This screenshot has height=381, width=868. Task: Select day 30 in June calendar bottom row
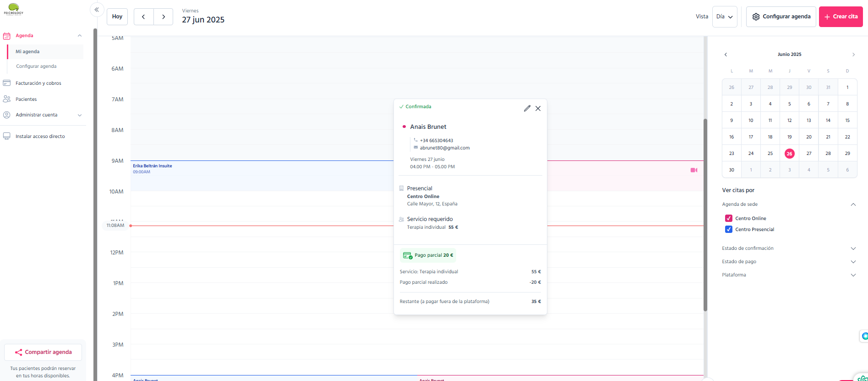732,170
